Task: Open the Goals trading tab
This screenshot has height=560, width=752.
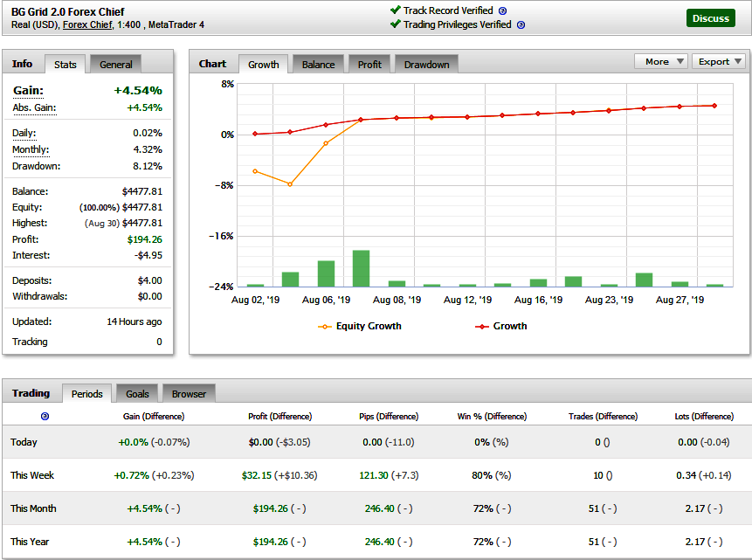Action: point(137,394)
